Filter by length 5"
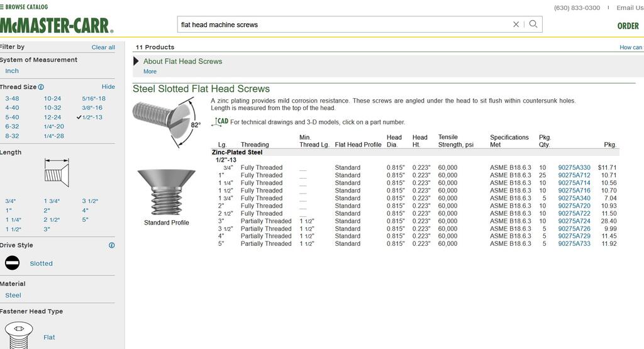The height and width of the screenshot is (349, 644). click(85, 219)
